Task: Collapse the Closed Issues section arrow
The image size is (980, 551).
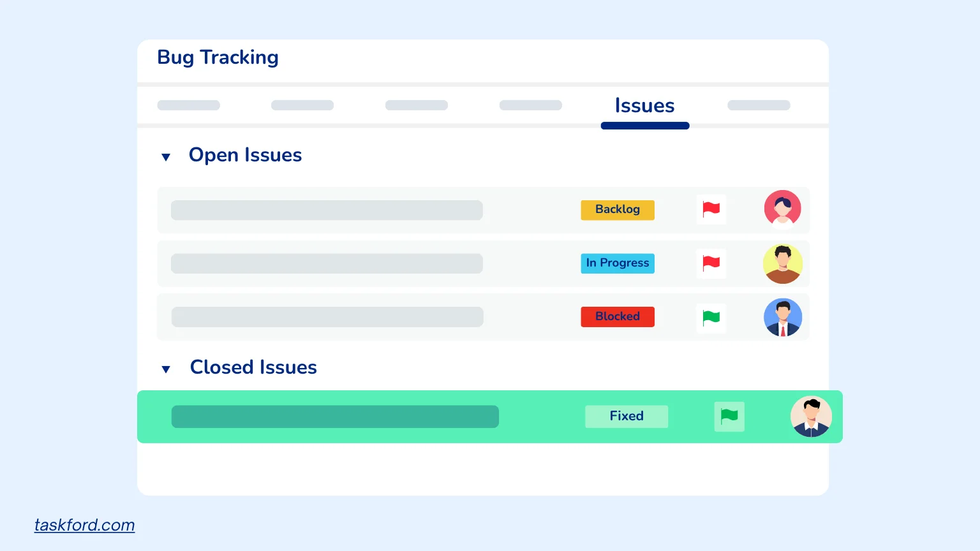Action: pos(166,369)
